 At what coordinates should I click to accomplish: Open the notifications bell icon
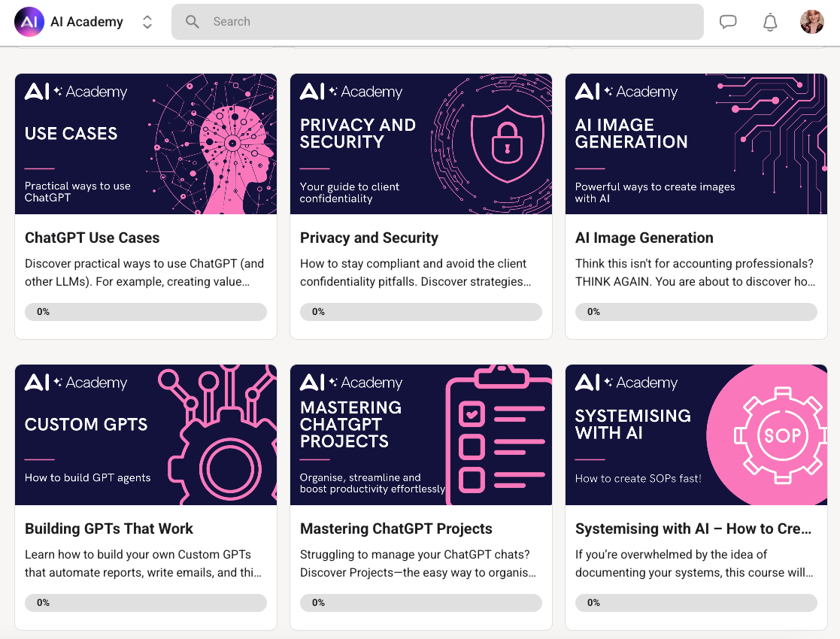[770, 22]
